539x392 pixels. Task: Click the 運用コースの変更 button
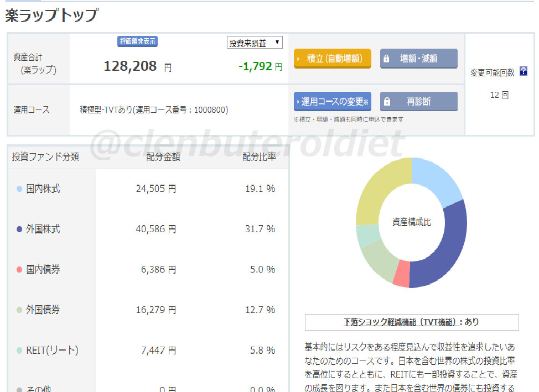[x=333, y=101]
